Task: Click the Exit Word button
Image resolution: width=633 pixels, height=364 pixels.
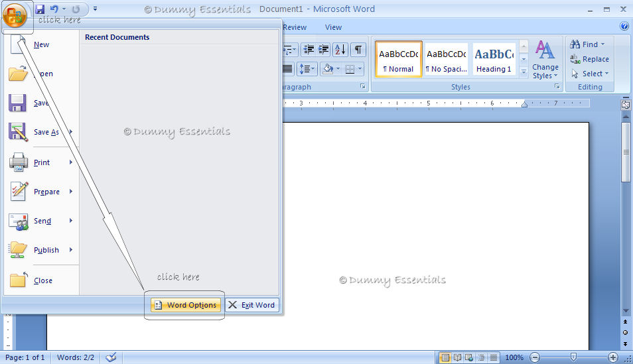Action: pos(252,305)
